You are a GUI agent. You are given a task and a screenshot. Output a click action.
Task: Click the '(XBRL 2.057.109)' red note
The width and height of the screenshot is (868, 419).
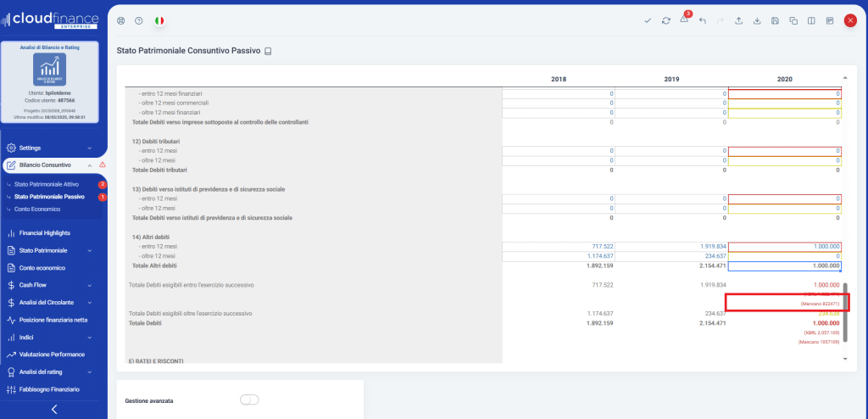tap(822, 332)
